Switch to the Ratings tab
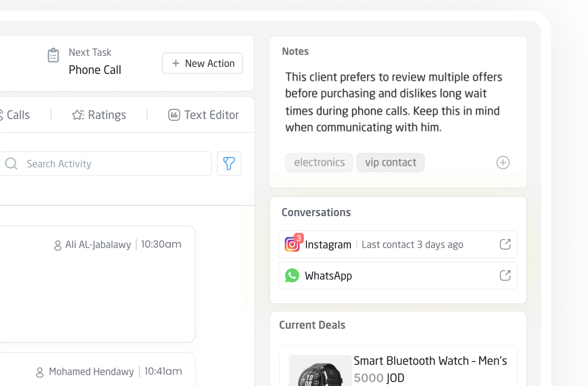This screenshot has width=588, height=386. (99, 115)
